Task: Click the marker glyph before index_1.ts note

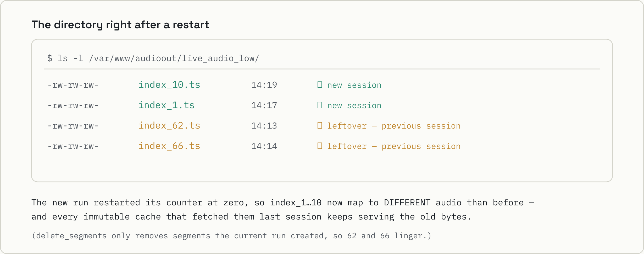Action: pyautogui.click(x=320, y=105)
